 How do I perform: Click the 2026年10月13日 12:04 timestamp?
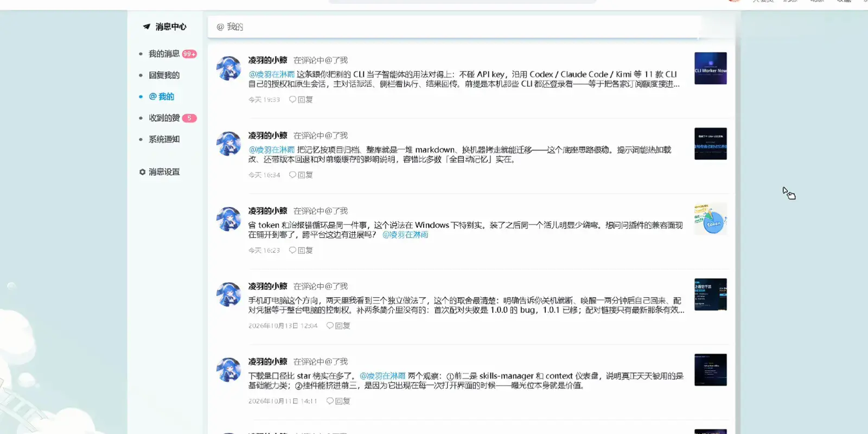pos(283,326)
